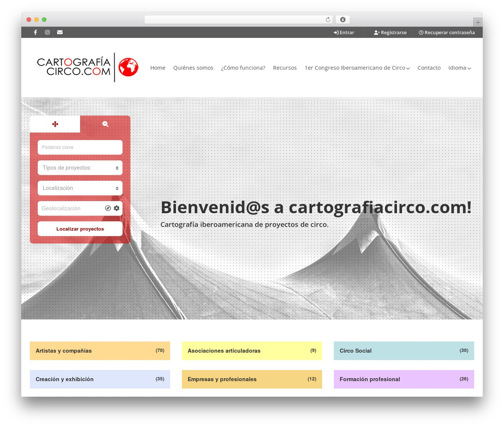Image resolution: width=504 pixels, height=427 pixels.
Task: Click the browser reload icon
Action: coord(328,20)
